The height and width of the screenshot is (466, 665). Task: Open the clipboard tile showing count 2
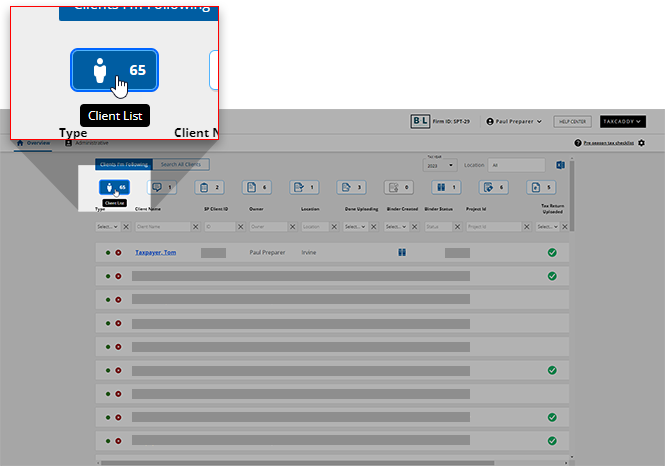(210, 187)
